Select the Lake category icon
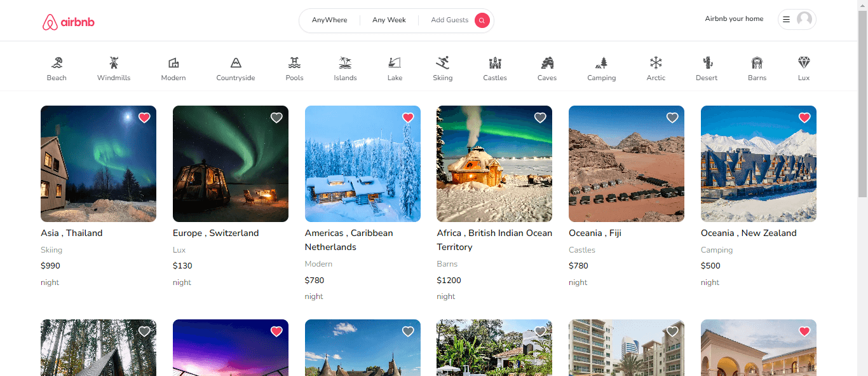The width and height of the screenshot is (868, 376). [395, 62]
